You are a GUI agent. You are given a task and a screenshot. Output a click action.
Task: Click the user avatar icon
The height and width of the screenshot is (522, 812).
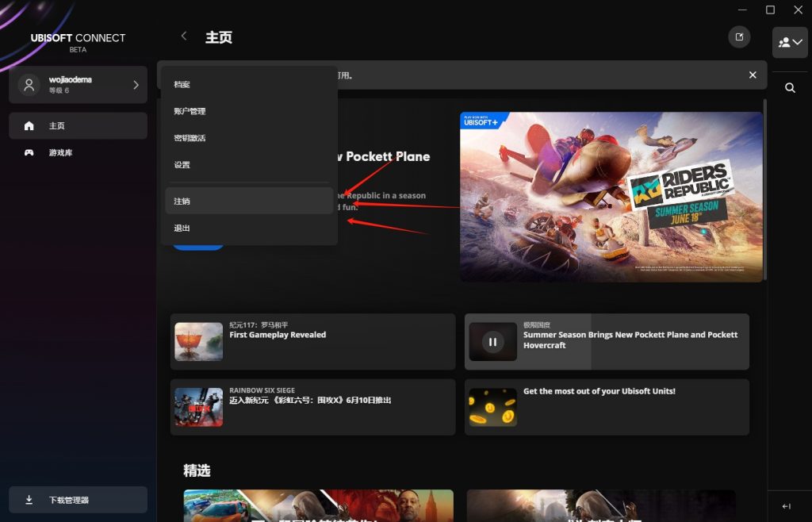29,84
